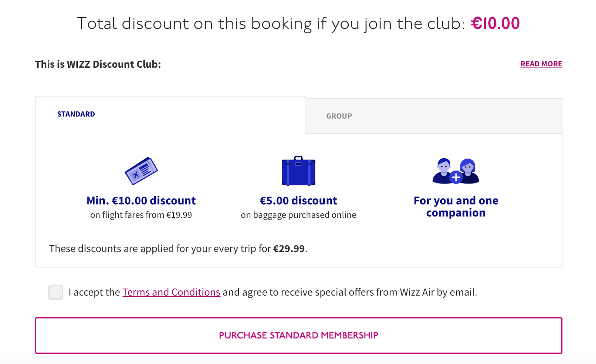
Task: Select the STANDARD membership tab
Action: tap(76, 114)
